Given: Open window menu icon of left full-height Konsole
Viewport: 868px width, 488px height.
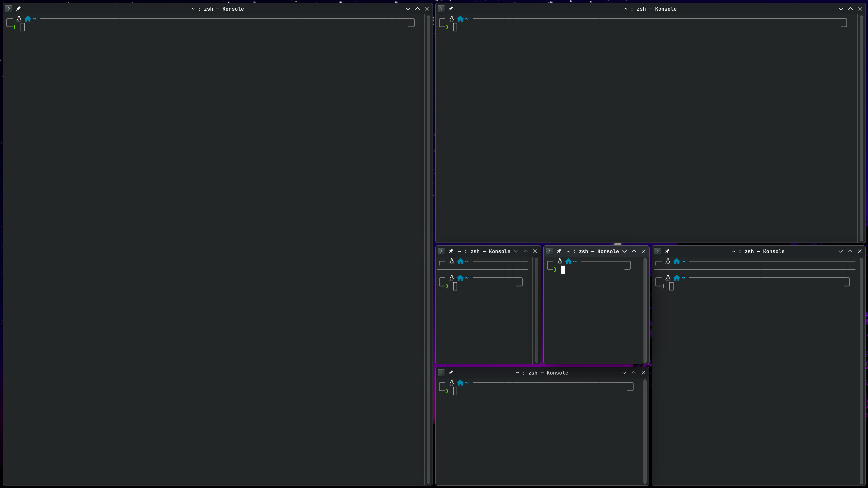Looking at the screenshot, I should 9,9.
